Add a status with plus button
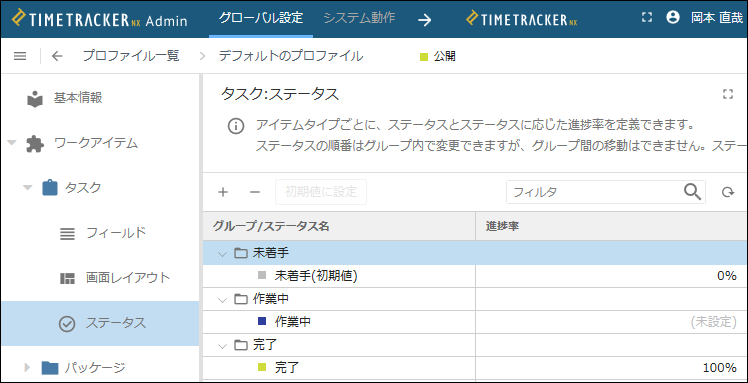The image size is (748, 383). 223,192
